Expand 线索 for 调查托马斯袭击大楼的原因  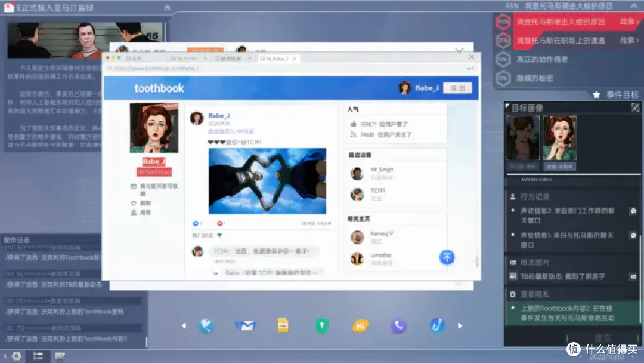(629, 21)
